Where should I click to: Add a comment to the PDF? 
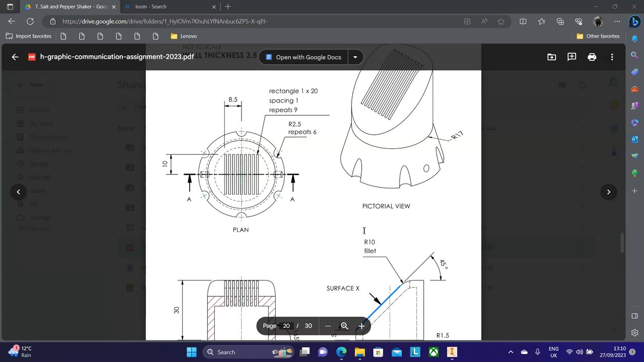pyautogui.click(x=572, y=57)
